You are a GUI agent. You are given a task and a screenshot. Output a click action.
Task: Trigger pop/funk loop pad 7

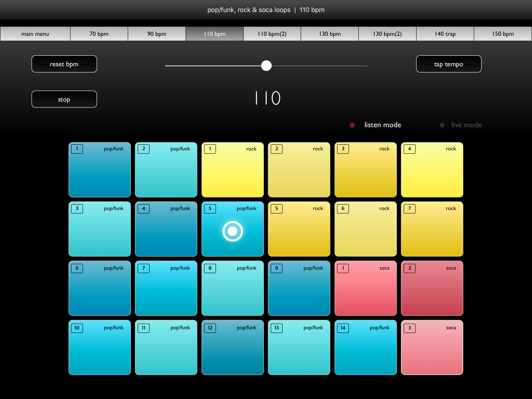point(166,288)
